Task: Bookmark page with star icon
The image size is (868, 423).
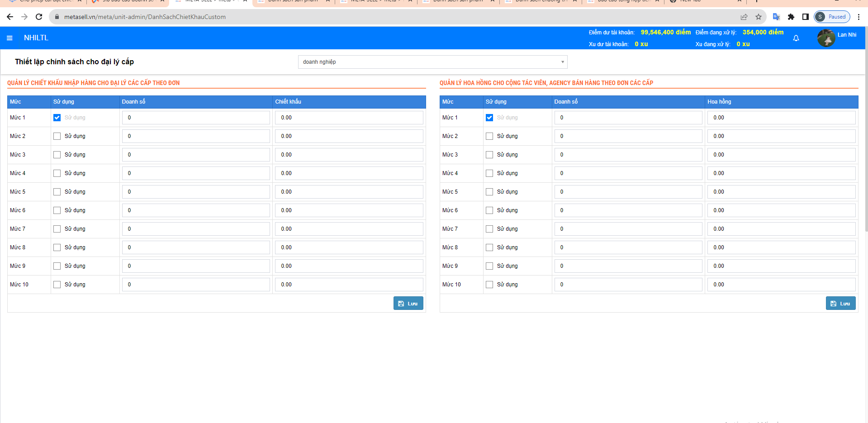Action: (759, 17)
